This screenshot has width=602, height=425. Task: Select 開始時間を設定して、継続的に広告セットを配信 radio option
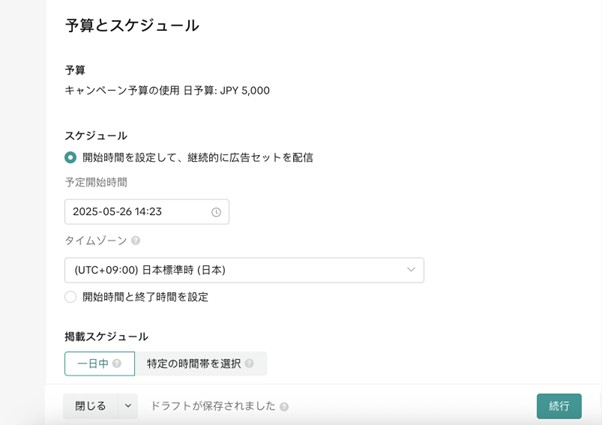[x=70, y=157]
